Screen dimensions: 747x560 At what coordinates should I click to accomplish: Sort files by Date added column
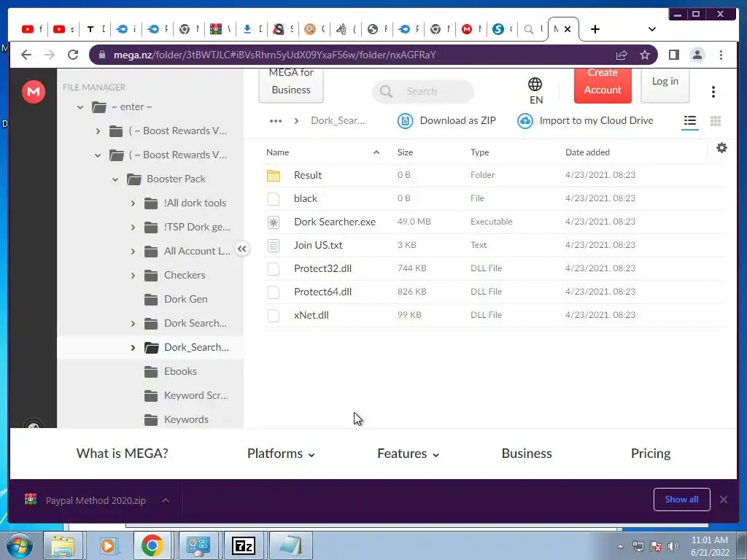tap(587, 152)
